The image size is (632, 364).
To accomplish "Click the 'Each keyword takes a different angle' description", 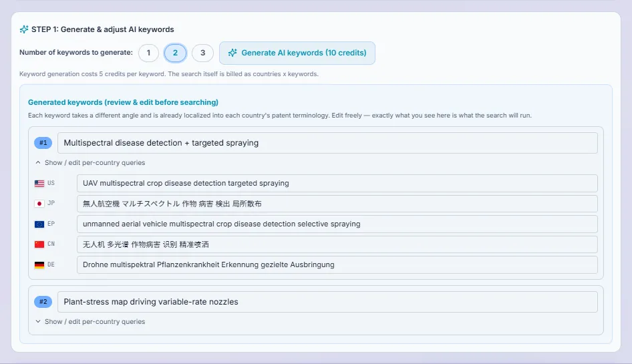I will [x=280, y=116].
